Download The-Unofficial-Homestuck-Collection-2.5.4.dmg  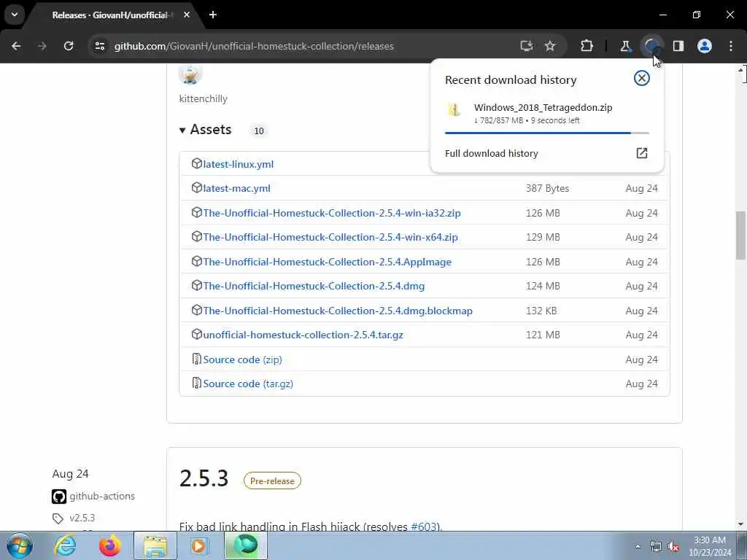tap(314, 286)
